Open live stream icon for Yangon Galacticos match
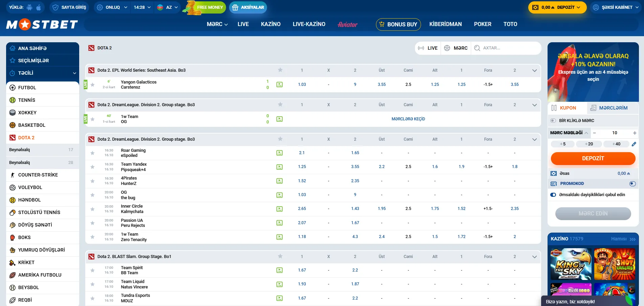The height and width of the screenshot is (306, 644). [x=280, y=85]
